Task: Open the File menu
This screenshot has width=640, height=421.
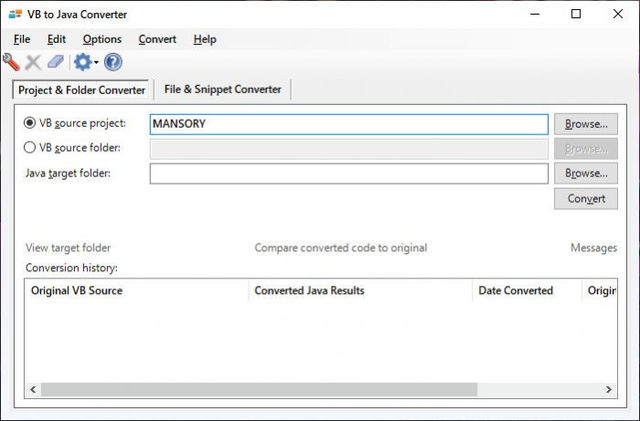Action: tap(22, 39)
